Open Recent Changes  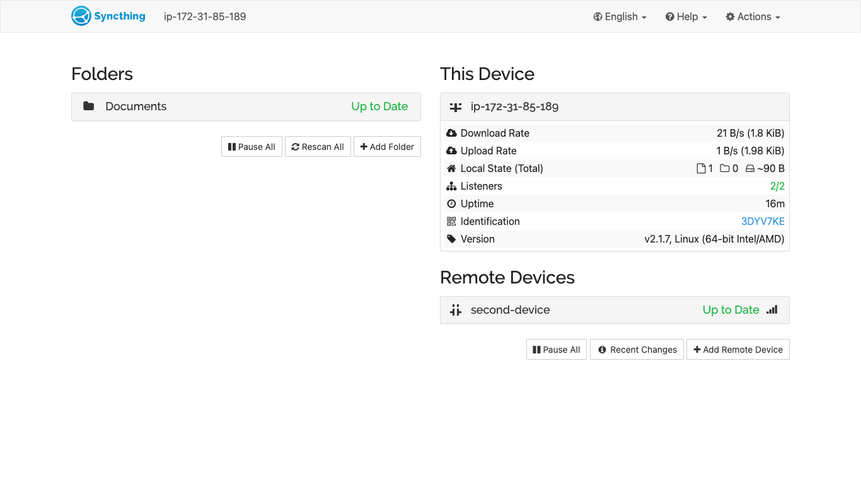pyautogui.click(x=637, y=350)
